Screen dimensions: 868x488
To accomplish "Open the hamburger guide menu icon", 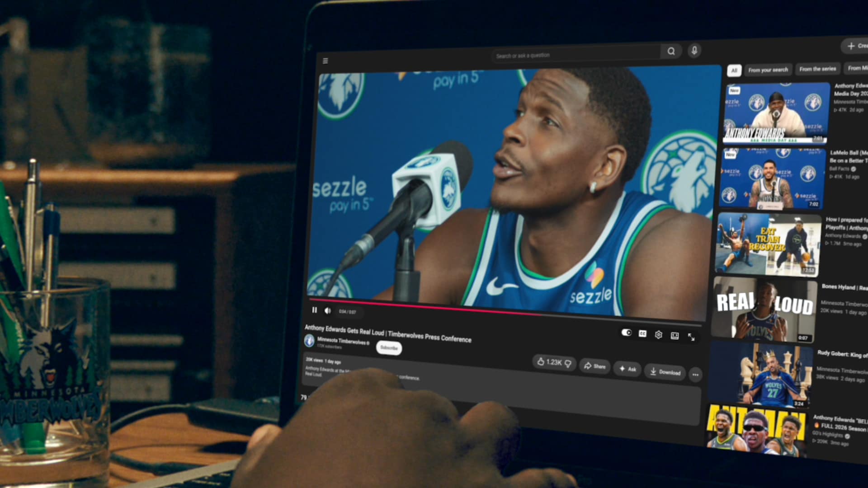I will 325,61.
